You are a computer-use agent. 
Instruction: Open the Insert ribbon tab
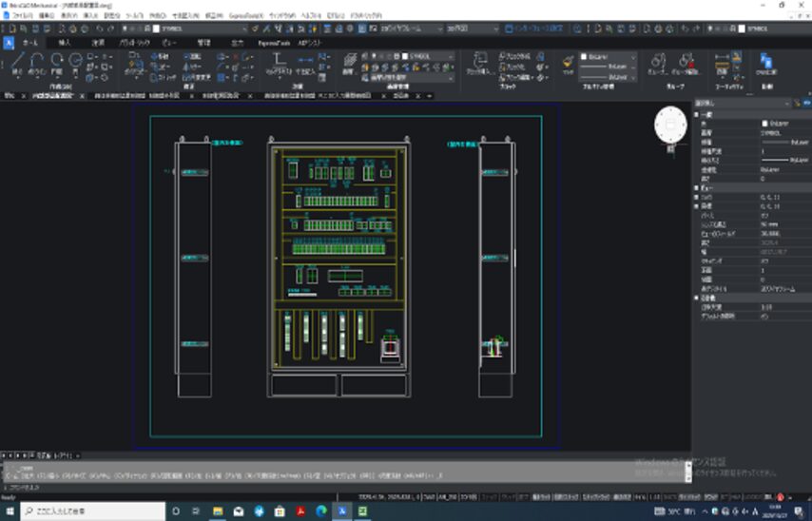point(64,43)
